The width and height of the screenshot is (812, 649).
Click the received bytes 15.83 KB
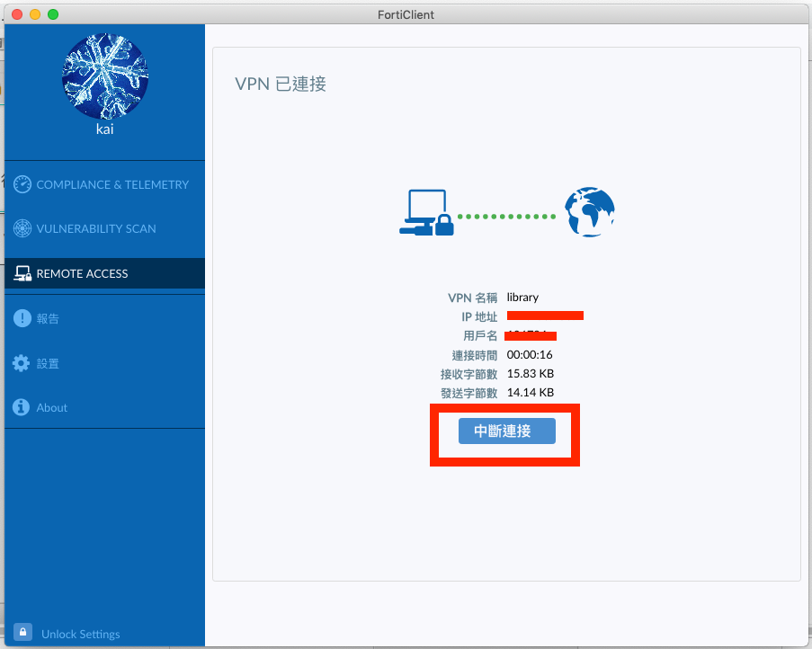click(x=531, y=373)
